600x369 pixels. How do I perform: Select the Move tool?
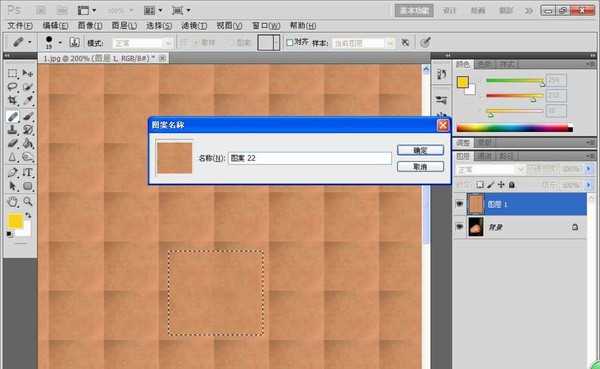[x=28, y=73]
